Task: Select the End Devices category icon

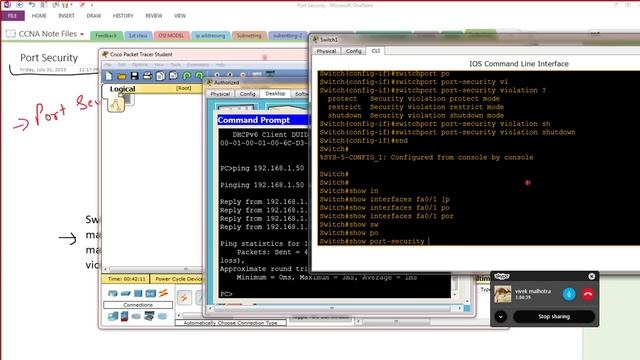Action: coord(113,316)
